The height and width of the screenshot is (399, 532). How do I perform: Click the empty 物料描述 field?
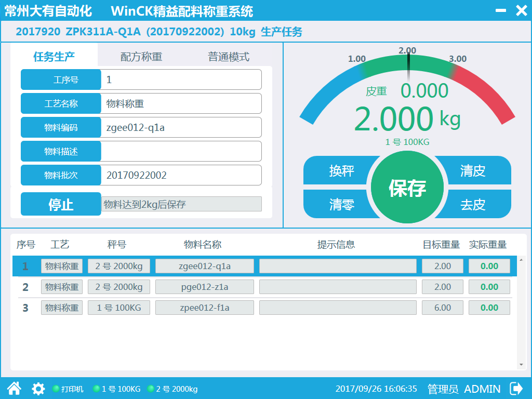click(x=181, y=151)
